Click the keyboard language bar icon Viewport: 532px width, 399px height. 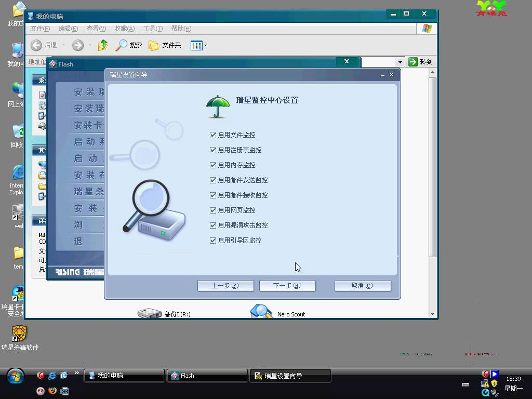[465, 384]
